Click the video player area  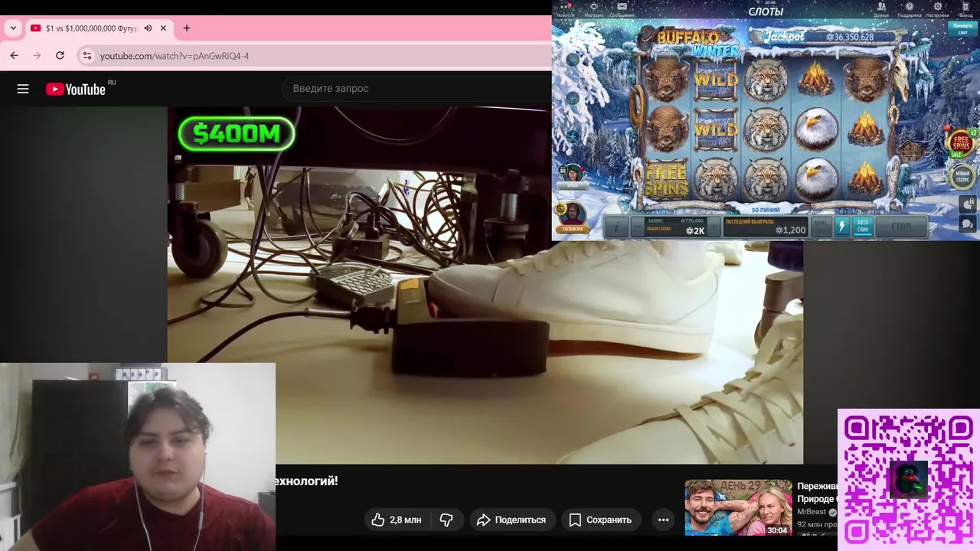(x=485, y=285)
